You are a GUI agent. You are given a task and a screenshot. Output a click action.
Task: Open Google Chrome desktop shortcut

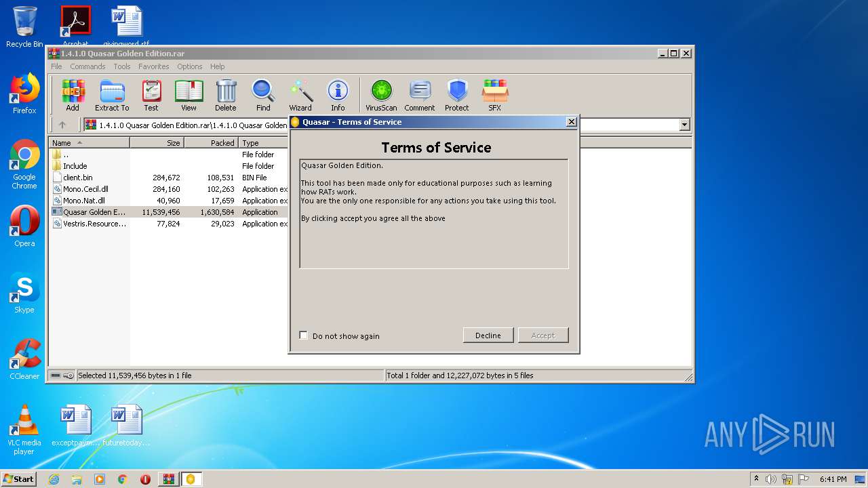click(24, 164)
